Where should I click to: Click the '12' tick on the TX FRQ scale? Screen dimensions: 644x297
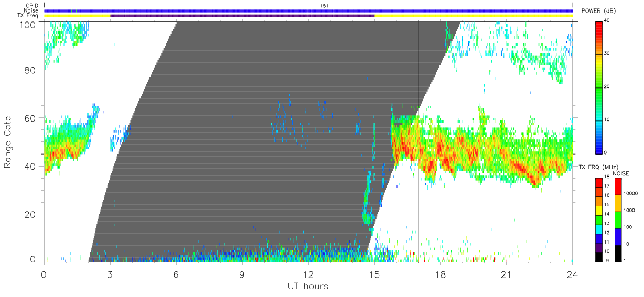[x=607, y=233]
